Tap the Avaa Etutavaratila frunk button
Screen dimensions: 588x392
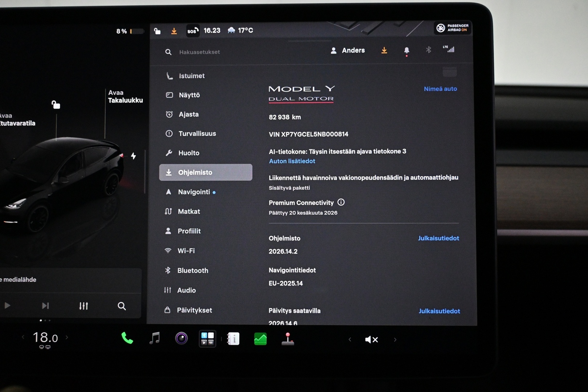pos(17,120)
